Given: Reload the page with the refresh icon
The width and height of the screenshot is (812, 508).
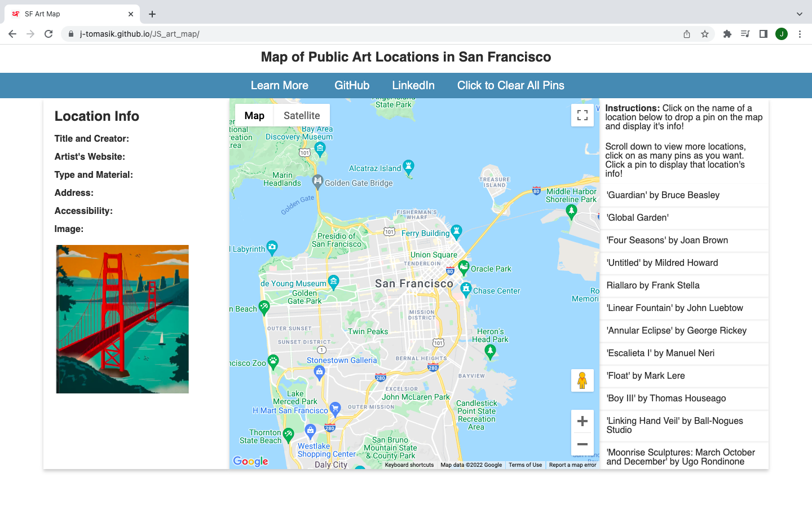Looking at the screenshot, I should point(48,34).
